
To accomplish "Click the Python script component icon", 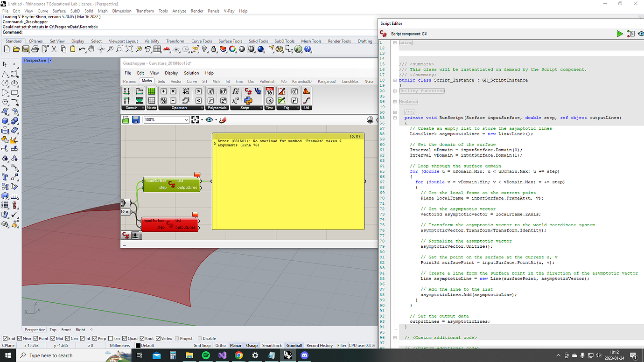I will 248,100.
